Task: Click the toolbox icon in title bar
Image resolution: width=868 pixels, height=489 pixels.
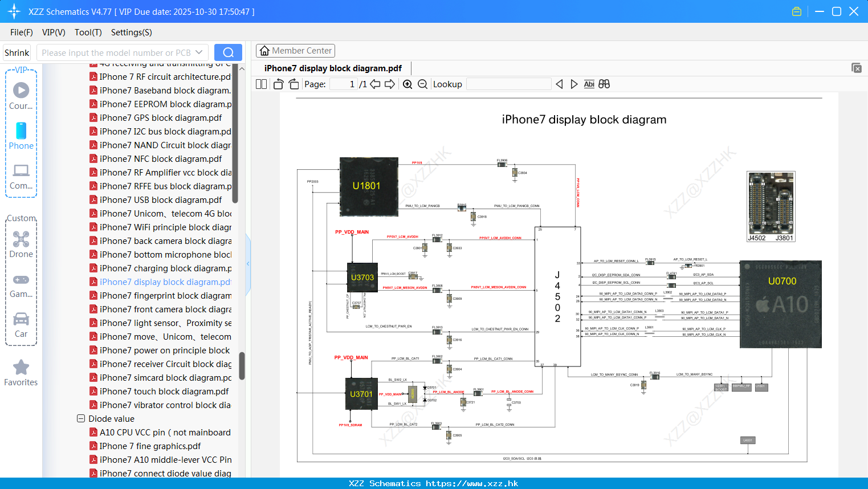Action: [x=797, y=11]
